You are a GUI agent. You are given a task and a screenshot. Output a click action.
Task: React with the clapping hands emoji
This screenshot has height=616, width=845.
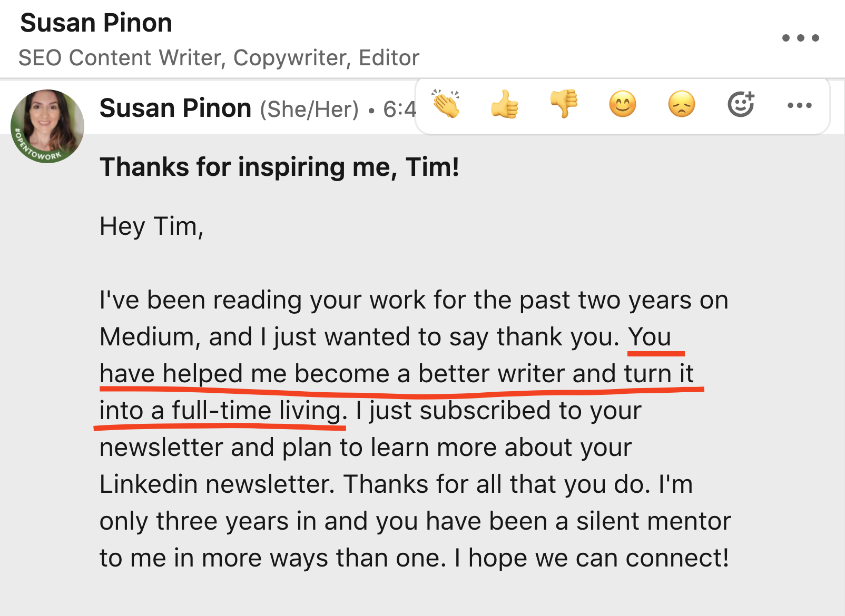coord(446,104)
